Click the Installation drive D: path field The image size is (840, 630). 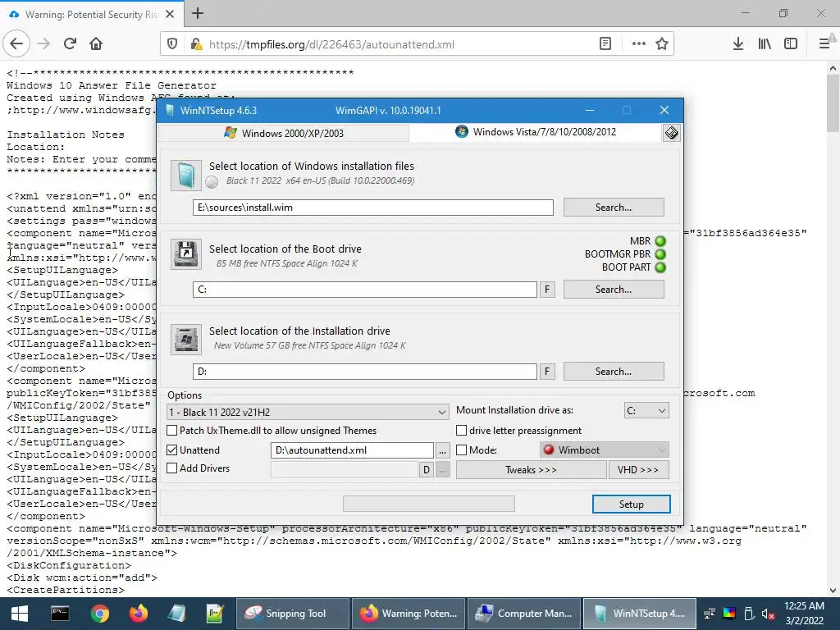[x=365, y=372]
